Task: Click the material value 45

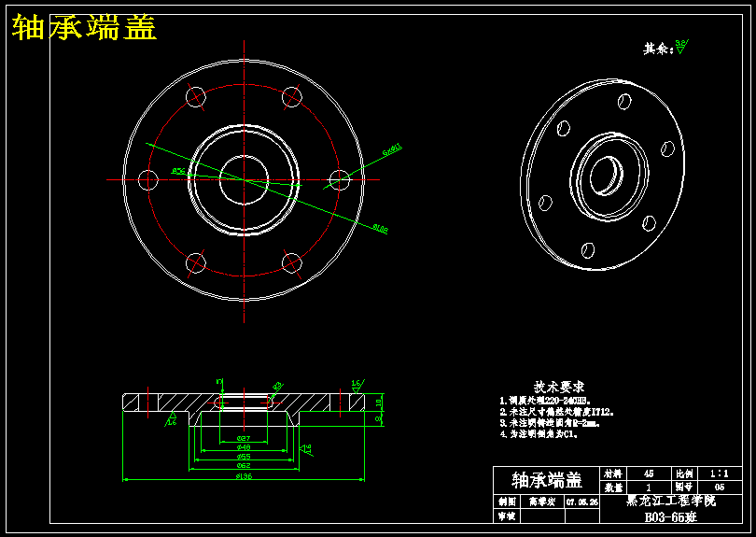Action: coord(649,473)
